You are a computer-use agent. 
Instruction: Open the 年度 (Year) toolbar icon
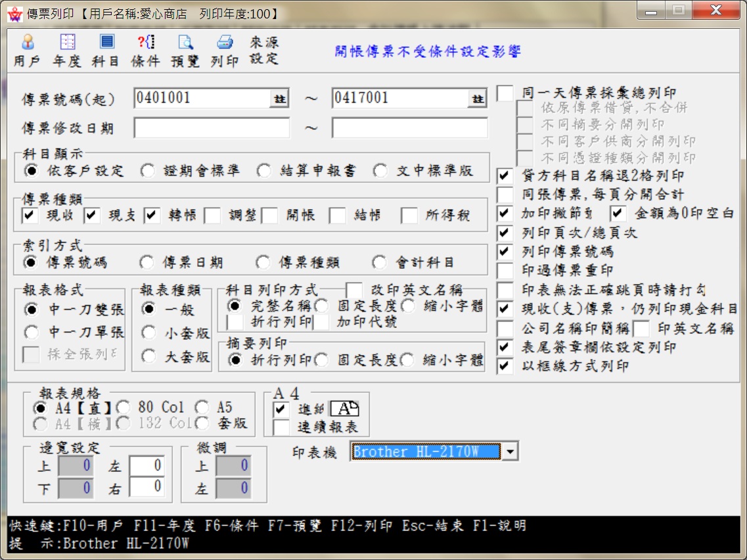point(67,51)
